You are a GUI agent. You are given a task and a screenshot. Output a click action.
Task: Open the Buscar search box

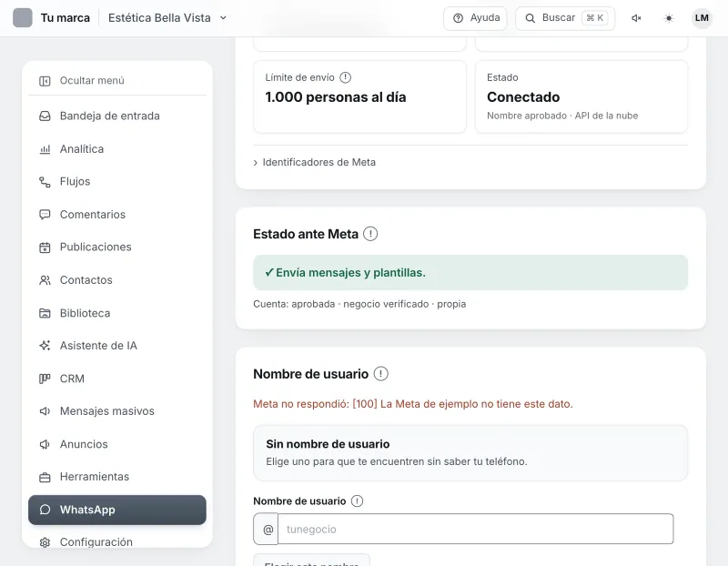point(565,18)
